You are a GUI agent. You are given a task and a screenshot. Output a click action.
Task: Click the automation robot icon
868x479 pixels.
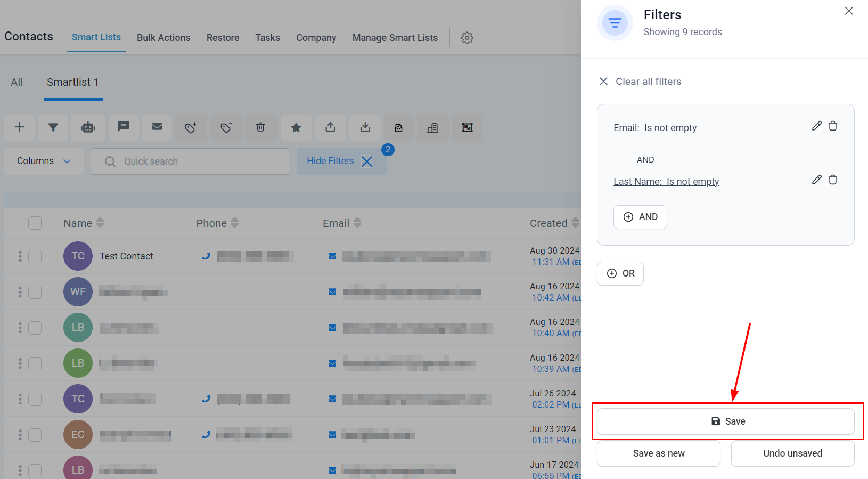click(x=88, y=127)
